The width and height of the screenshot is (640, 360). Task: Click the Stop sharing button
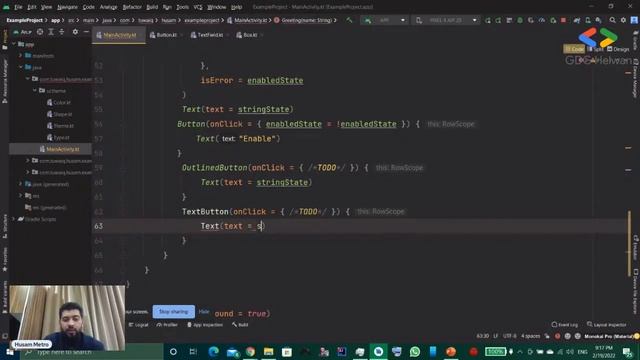coord(173,311)
